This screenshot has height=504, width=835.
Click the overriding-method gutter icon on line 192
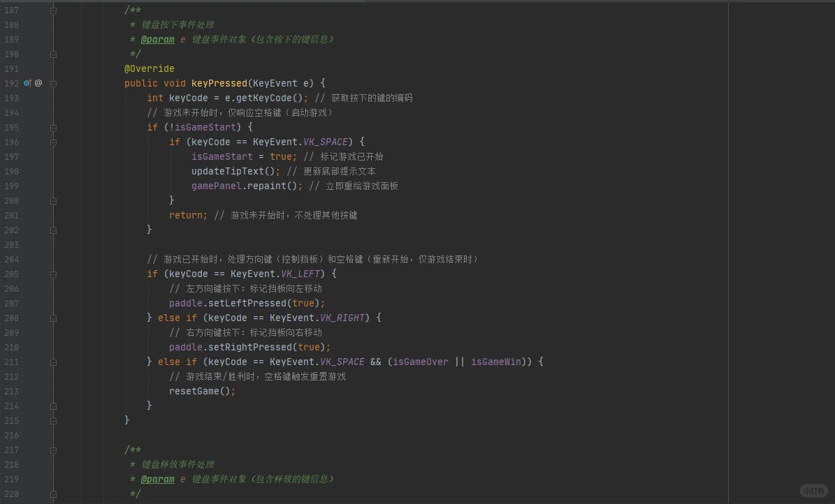click(27, 83)
